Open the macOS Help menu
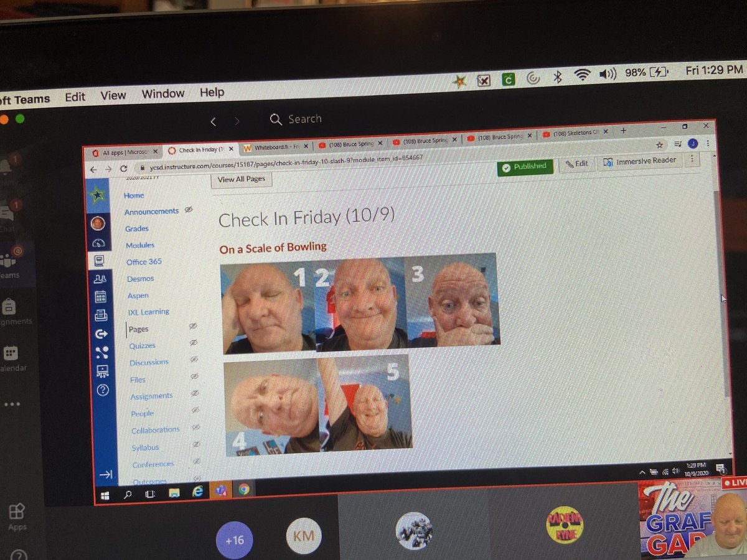The height and width of the screenshot is (560, 747). (x=212, y=92)
